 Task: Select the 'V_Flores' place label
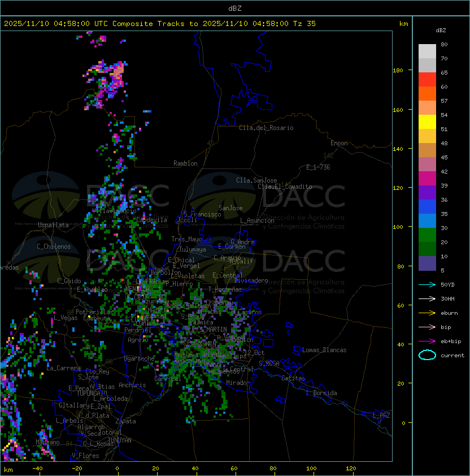(x=85, y=456)
